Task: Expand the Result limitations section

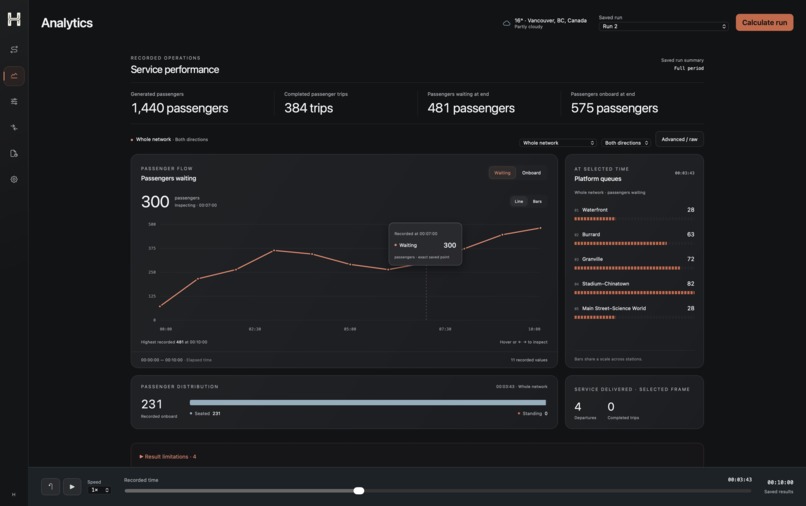Action: [168, 457]
